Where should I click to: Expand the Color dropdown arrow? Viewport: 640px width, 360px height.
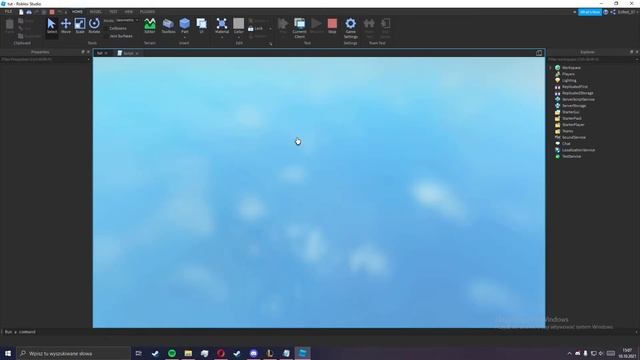pos(239,37)
